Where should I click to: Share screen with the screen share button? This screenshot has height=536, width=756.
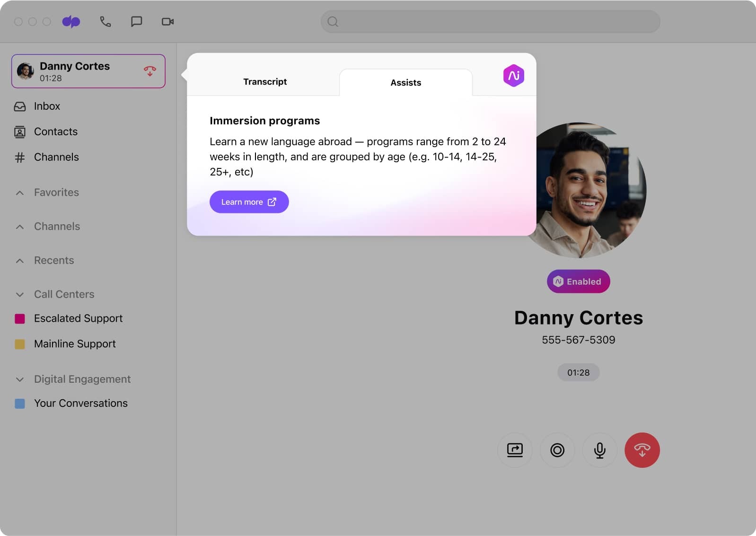pyautogui.click(x=515, y=450)
